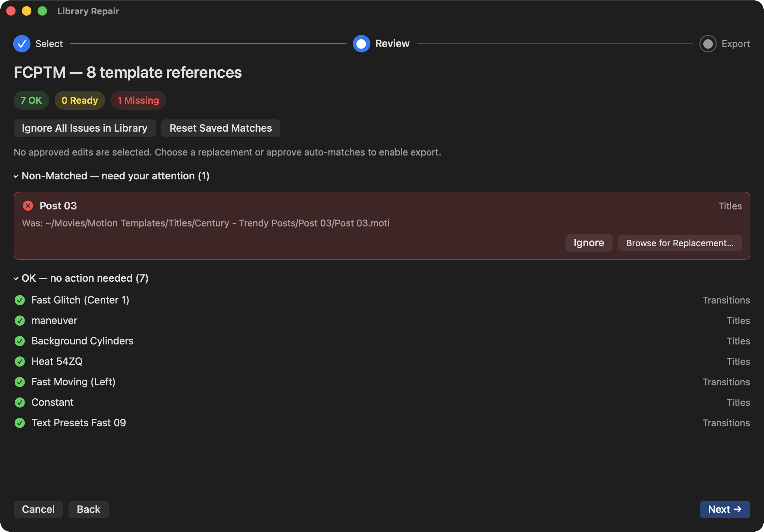This screenshot has height=532, width=764.
Task: Click green check icon beside Heat 54ZQ
Action: pyautogui.click(x=20, y=361)
